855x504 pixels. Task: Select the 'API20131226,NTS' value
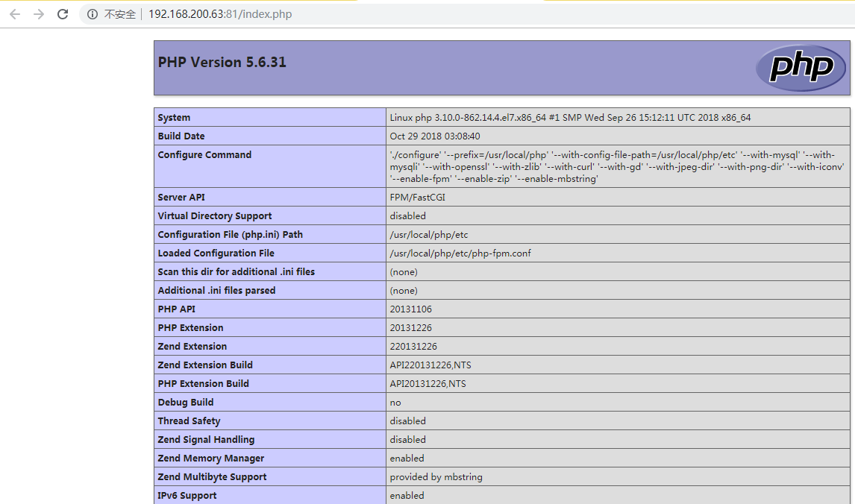point(427,383)
